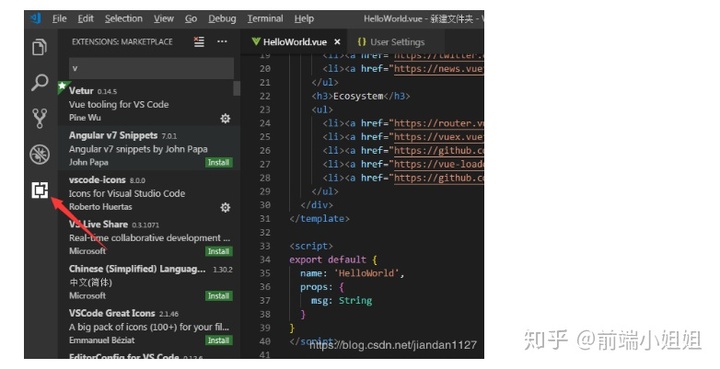Click the 'export default {' code line
The image size is (720, 369).
[x=333, y=260]
